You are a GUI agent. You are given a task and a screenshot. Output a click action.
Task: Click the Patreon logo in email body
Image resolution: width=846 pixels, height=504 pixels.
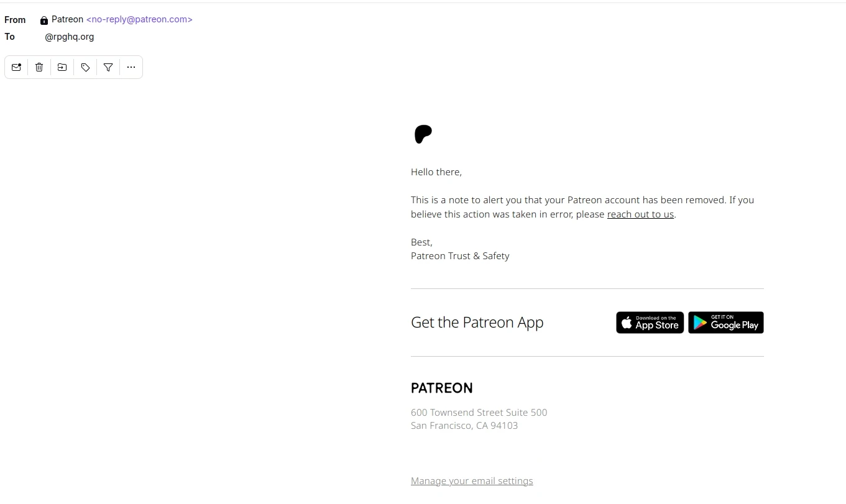pos(423,134)
